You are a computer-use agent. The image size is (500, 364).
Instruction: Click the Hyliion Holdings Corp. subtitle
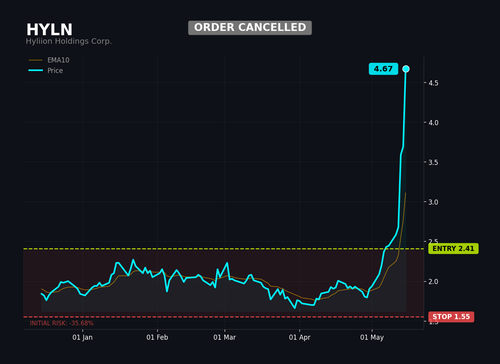click(69, 41)
